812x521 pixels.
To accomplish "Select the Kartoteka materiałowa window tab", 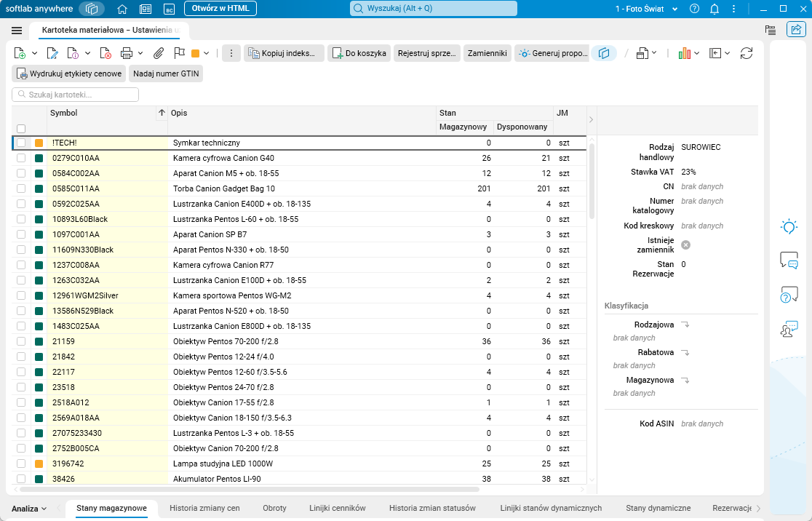I will tap(111, 30).
